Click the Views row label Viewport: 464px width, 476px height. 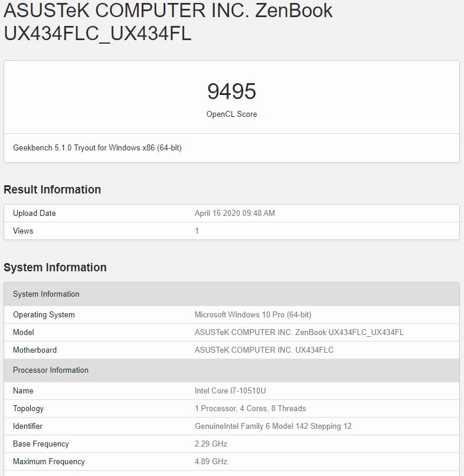(x=23, y=231)
